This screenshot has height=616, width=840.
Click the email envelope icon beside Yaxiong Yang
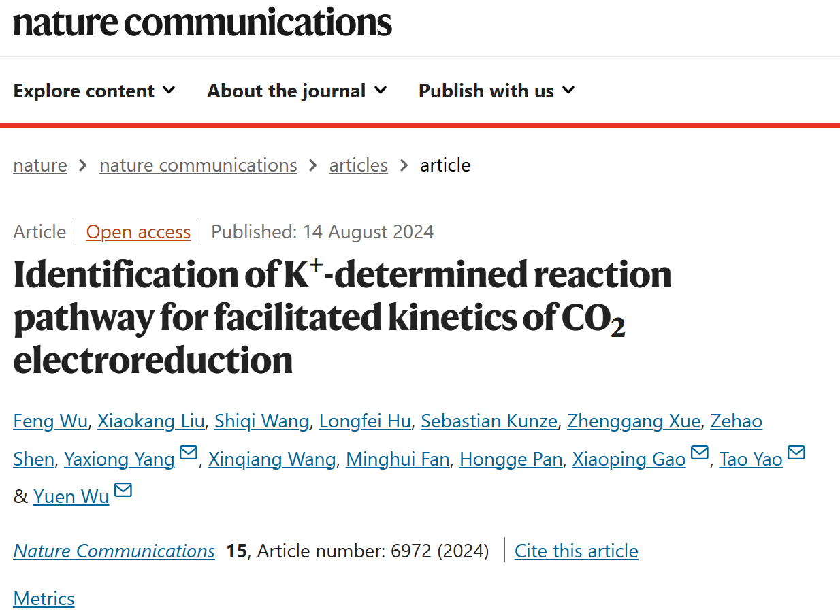[x=189, y=453]
